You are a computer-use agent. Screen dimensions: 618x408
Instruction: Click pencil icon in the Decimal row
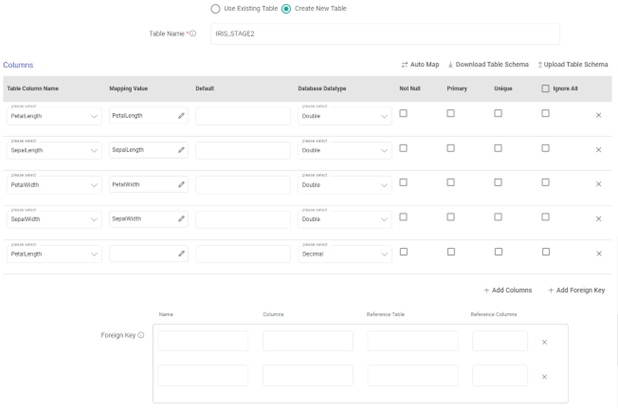181,253
